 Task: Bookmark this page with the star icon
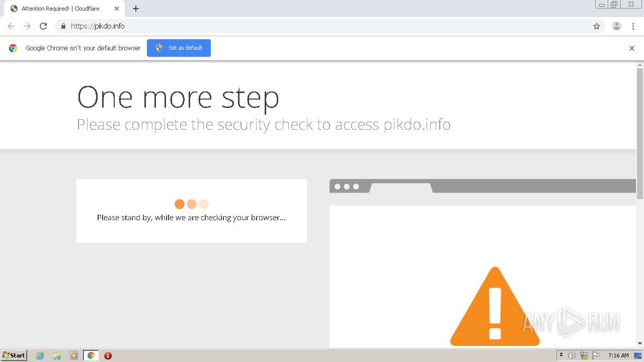click(597, 26)
